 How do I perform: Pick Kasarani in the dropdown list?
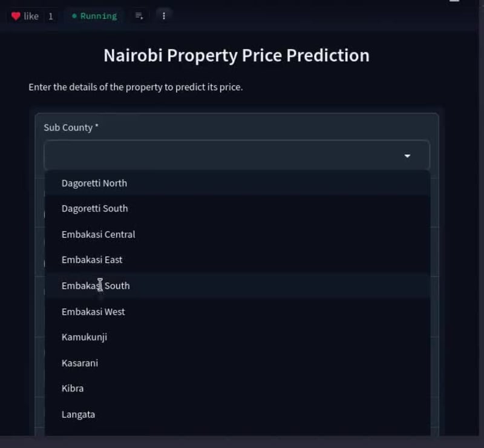tap(79, 363)
